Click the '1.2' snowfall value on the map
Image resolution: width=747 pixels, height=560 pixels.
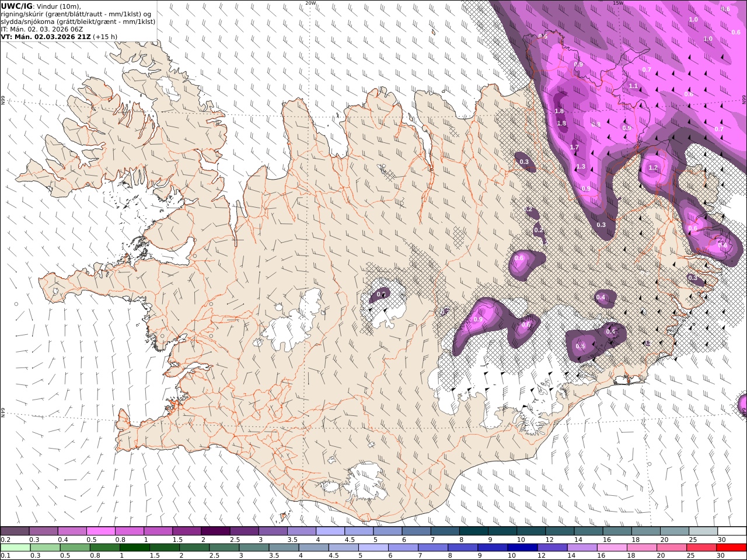coord(653,168)
